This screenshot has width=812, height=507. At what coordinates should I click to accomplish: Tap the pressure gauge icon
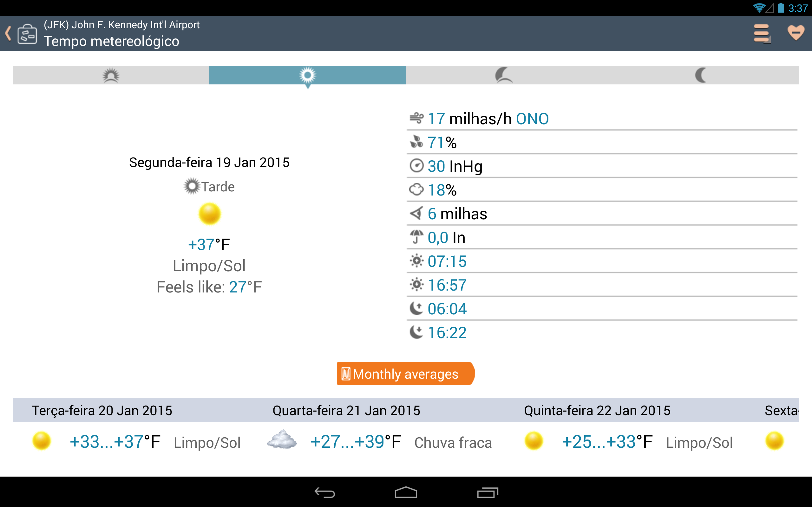(416, 166)
